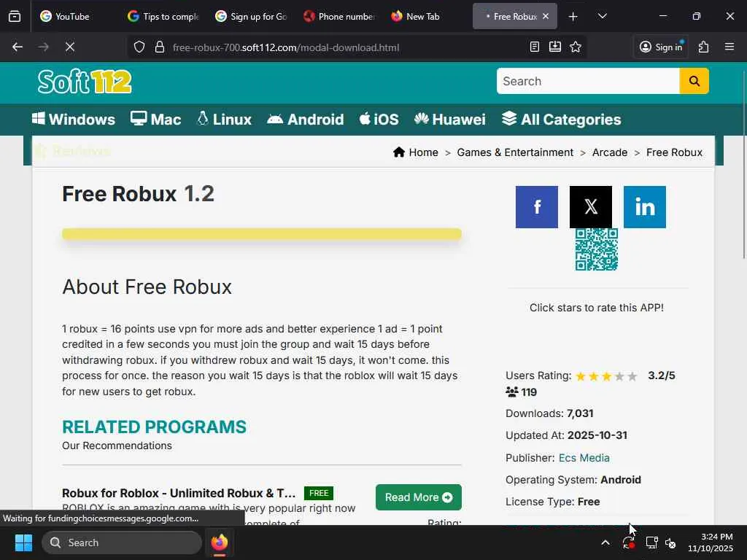Click the sync tray icon with red dot
747x560 pixels.
click(628, 542)
